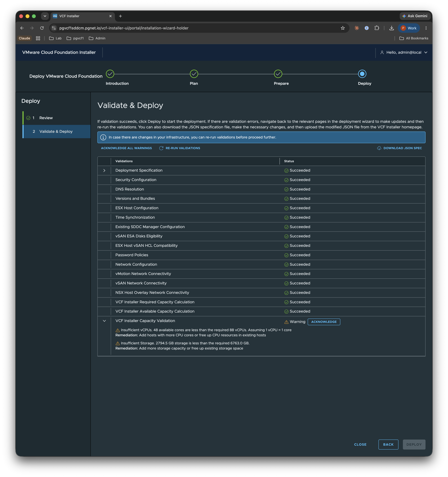This screenshot has width=448, height=477.
Task: Click VCF Installer Required Capacity Calculation text
Action: [155, 302]
